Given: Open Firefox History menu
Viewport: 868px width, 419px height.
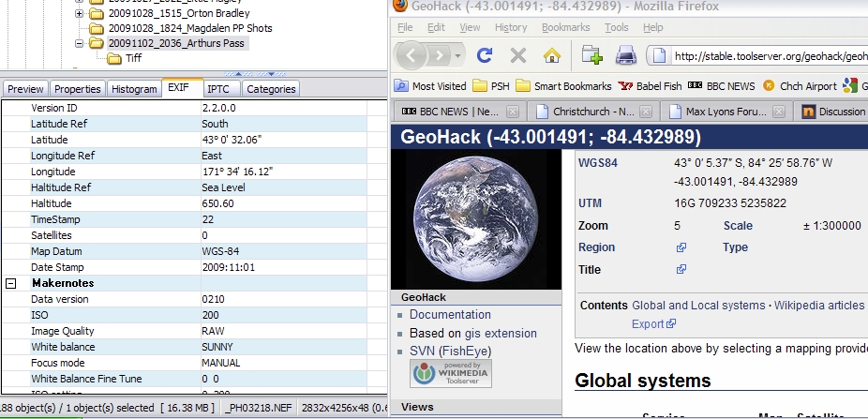Looking at the screenshot, I should 510,27.
